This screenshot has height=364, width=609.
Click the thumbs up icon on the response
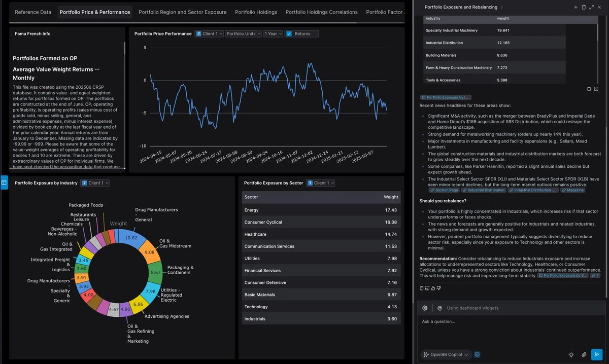click(433, 288)
